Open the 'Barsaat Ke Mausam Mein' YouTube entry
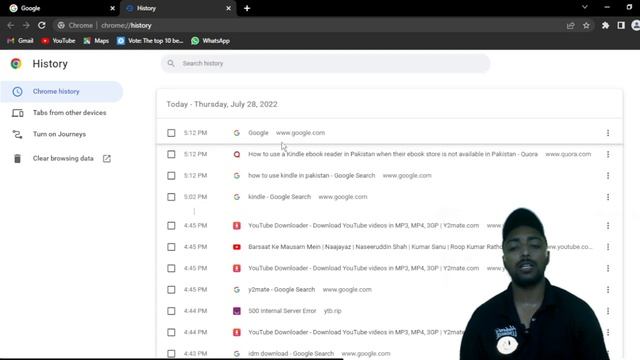The height and width of the screenshot is (360, 640). [x=376, y=247]
